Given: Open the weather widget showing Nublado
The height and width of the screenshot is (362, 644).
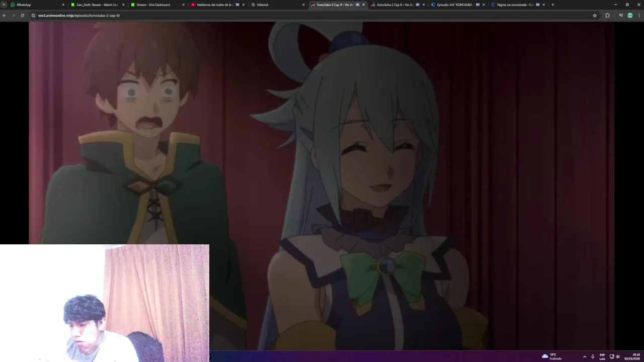Looking at the screenshot, I should 552,356.
